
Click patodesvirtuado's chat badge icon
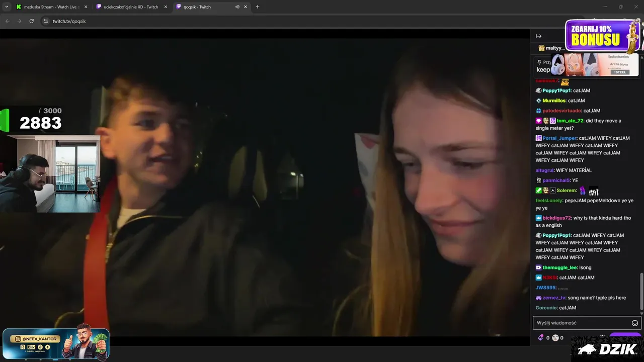coord(538,111)
